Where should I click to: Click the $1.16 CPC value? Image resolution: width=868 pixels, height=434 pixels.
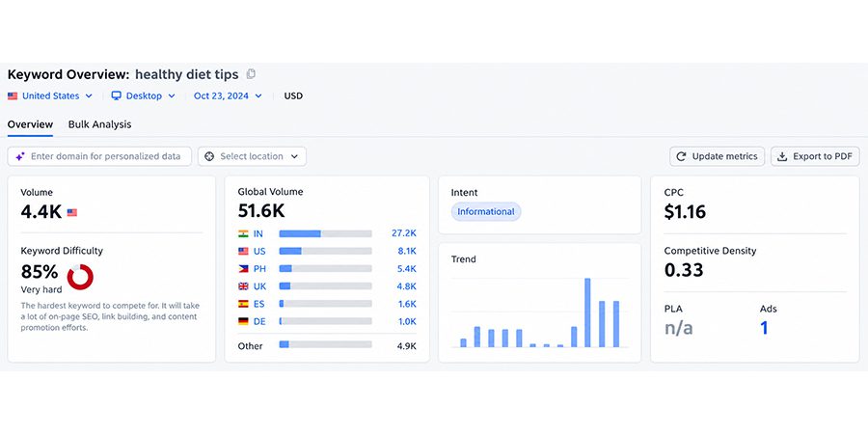pyautogui.click(x=686, y=212)
